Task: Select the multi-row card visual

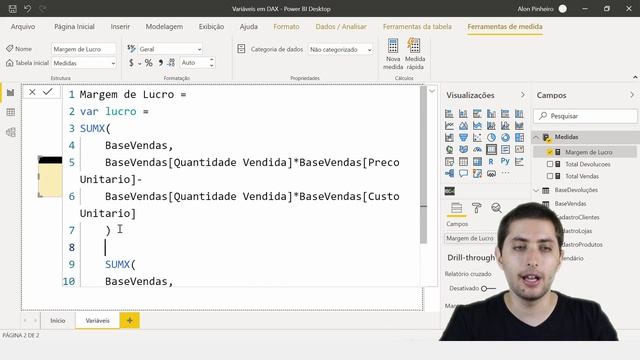Action: (x=505, y=149)
